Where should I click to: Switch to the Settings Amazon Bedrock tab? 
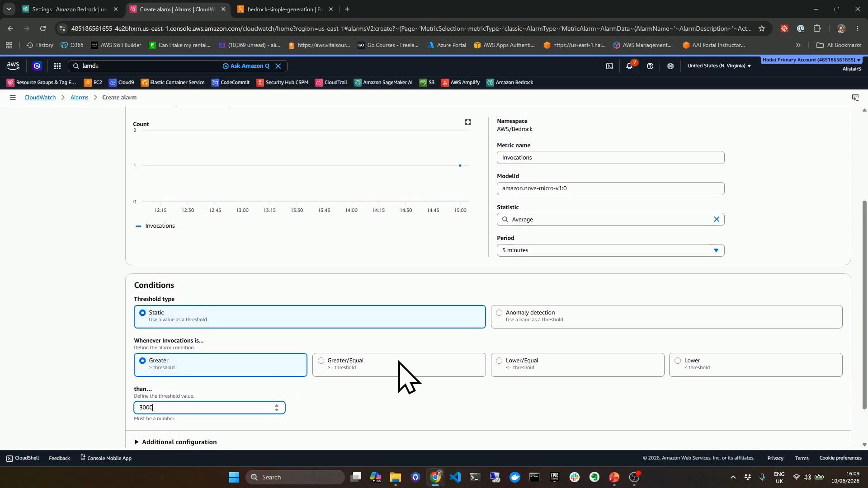[70, 9]
